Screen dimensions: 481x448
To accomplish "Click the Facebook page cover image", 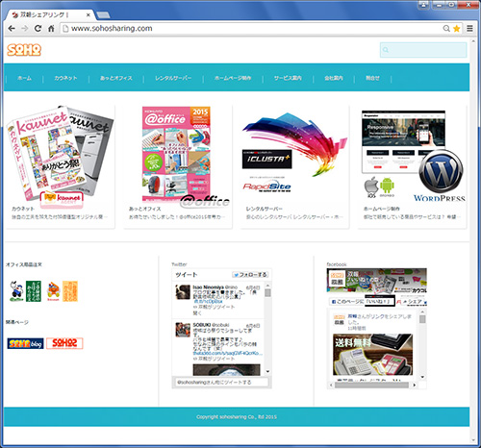I will (377, 281).
